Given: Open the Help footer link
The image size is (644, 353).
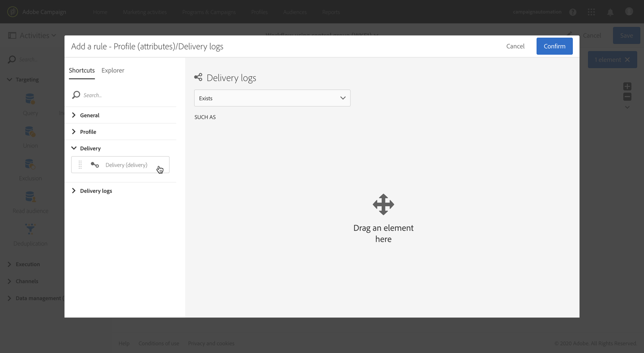Looking at the screenshot, I should coord(124,344).
